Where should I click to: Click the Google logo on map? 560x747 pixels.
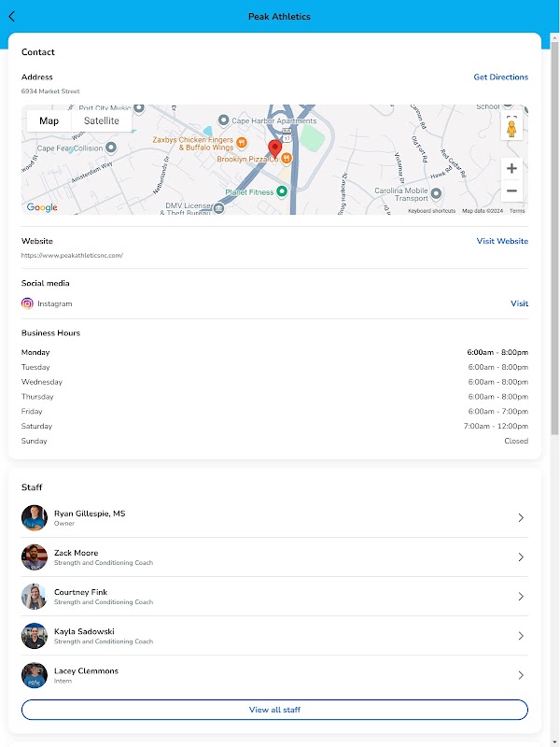(x=42, y=207)
